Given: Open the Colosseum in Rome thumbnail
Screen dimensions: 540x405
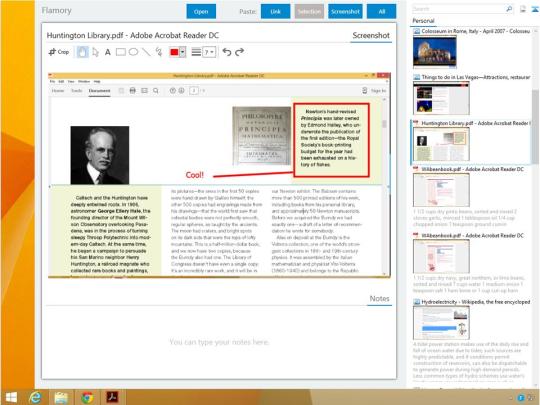Looking at the screenshot, I should point(435,52).
